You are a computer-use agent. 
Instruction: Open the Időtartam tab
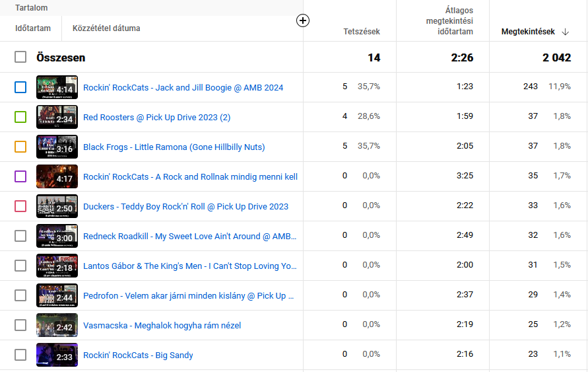[33, 28]
